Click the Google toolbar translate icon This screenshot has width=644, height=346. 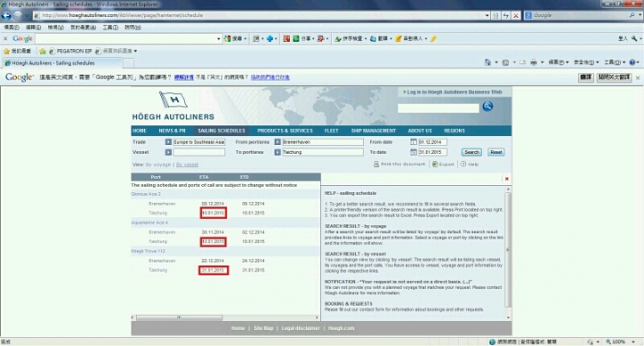pyautogui.click(x=373, y=38)
